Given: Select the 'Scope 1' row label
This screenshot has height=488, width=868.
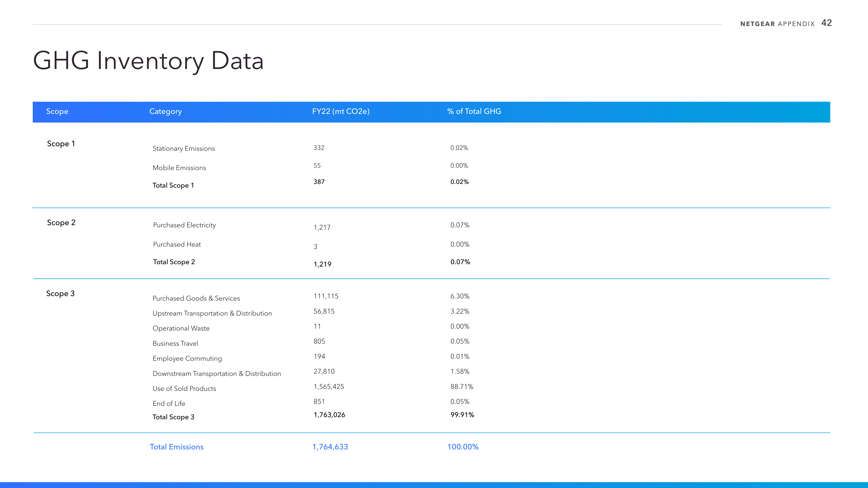Looking at the screenshot, I should 61,144.
